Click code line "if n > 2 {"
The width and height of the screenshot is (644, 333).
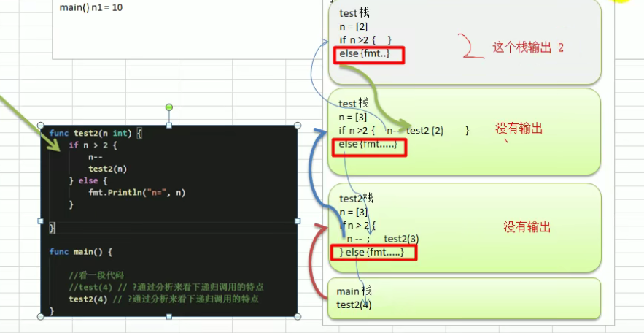(93, 145)
